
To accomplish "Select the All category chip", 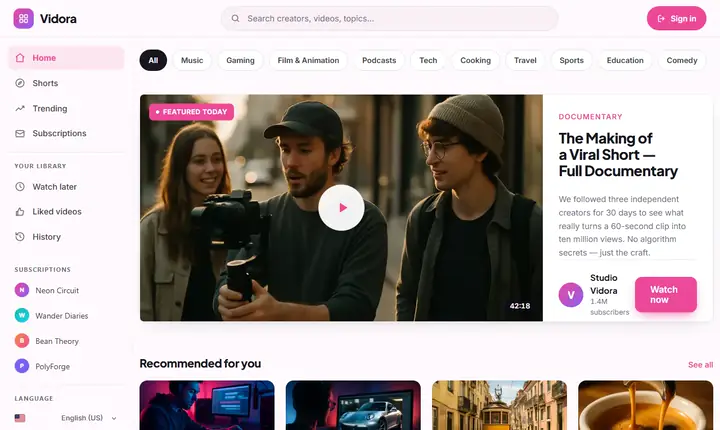I will point(153,60).
